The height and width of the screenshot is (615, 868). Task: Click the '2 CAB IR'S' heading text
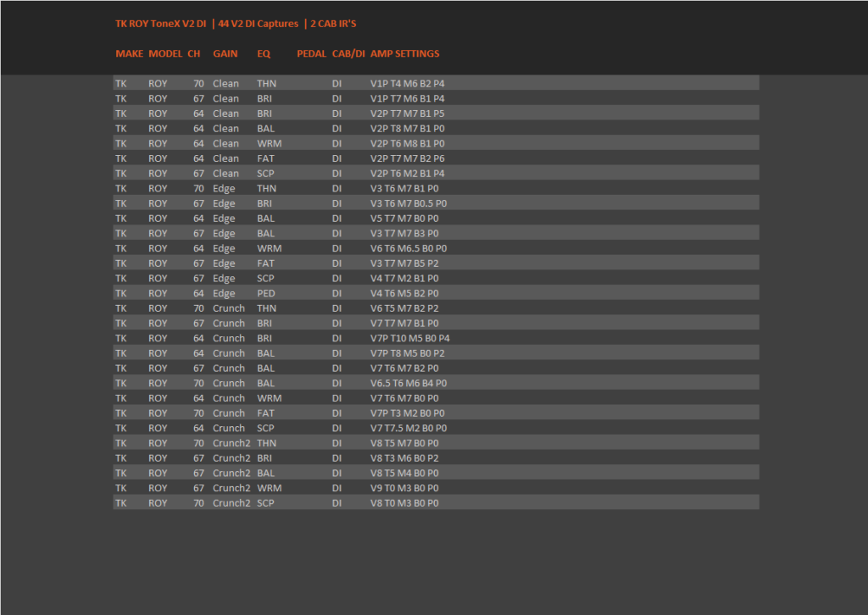(x=333, y=24)
